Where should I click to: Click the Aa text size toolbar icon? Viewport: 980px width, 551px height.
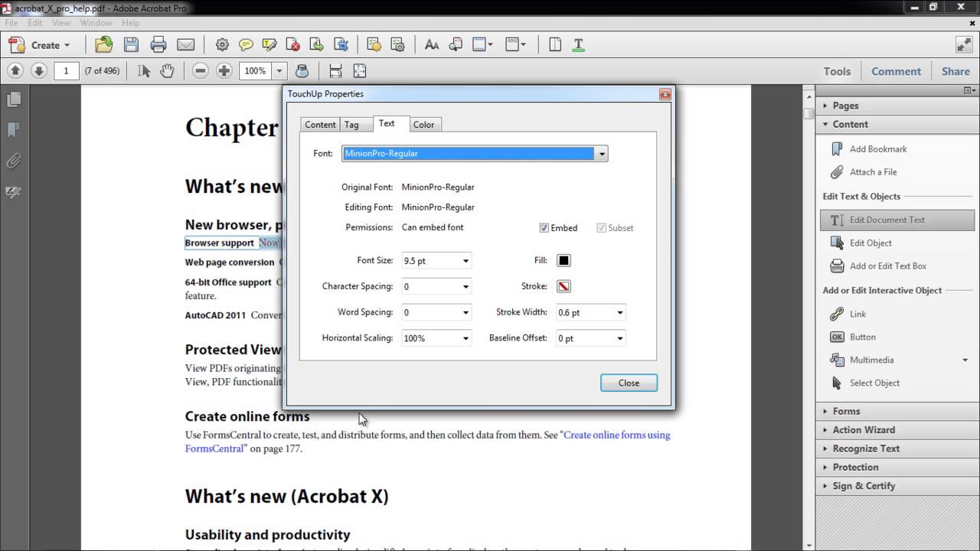click(432, 45)
